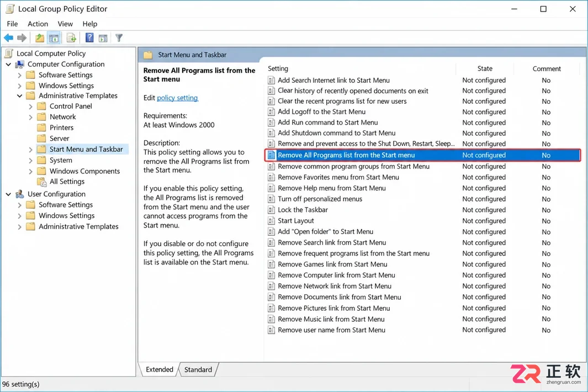Expand Windows Settings under User Configuration
This screenshot has height=392, width=588.
click(x=19, y=216)
